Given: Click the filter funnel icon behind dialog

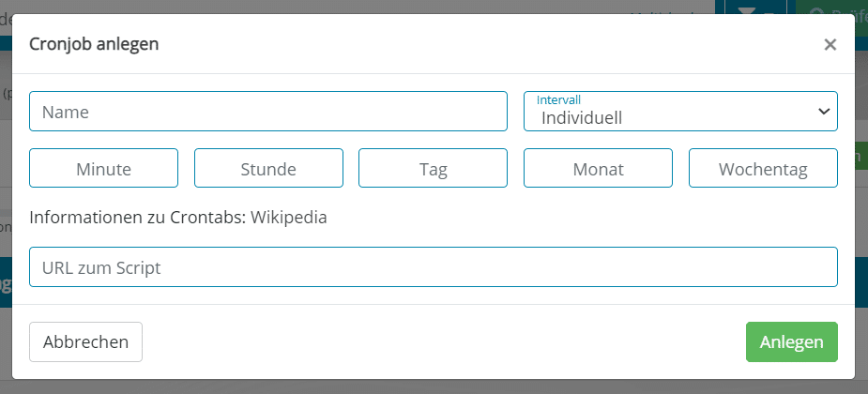Looking at the screenshot, I should (752, 8).
